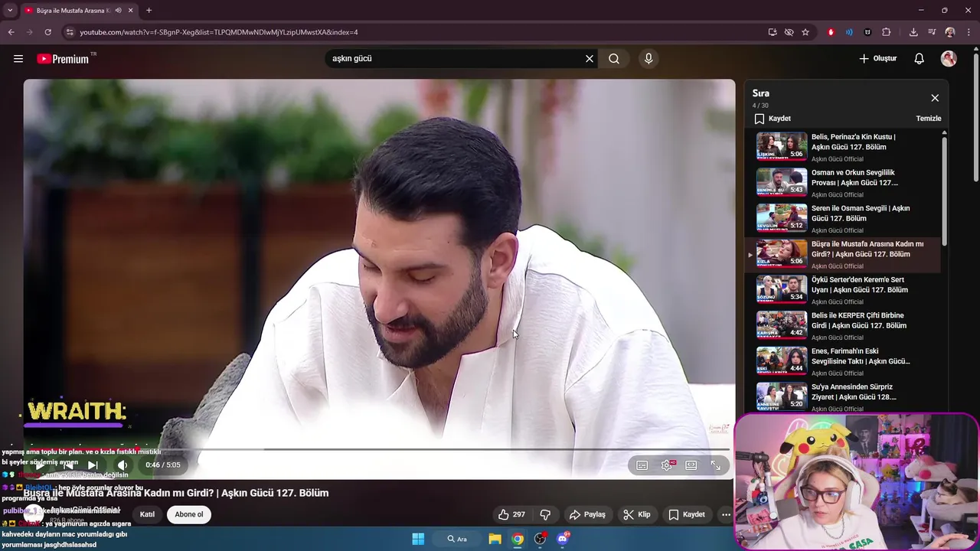Open Chrome three-dot menu
This screenshot has width=980, height=551.
tap(969, 32)
